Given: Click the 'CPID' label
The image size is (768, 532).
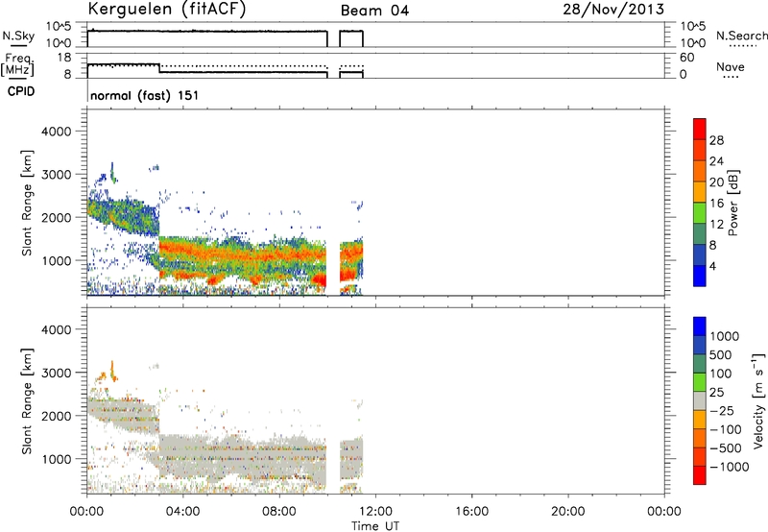Looking at the screenshot, I should pos(21,91).
